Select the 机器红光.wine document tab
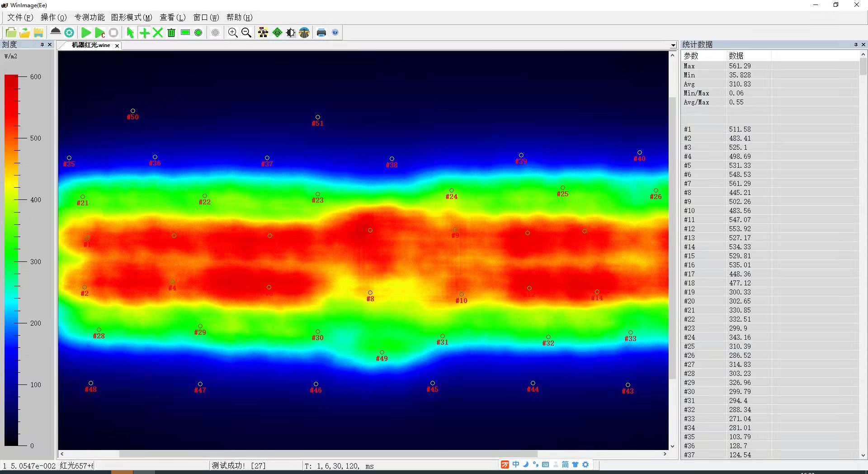Viewport: 868px width, 474px height. tap(91, 45)
